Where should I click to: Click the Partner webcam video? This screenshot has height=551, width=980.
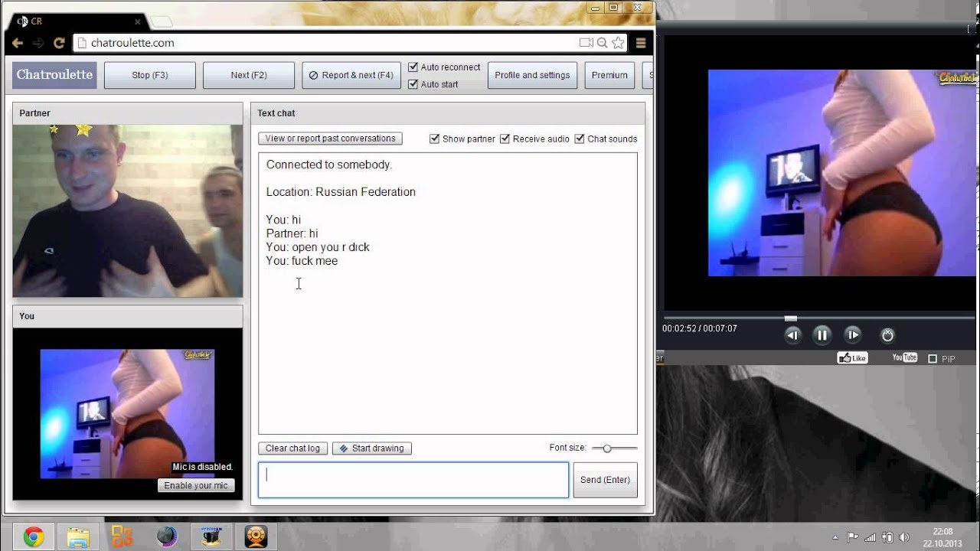point(128,211)
